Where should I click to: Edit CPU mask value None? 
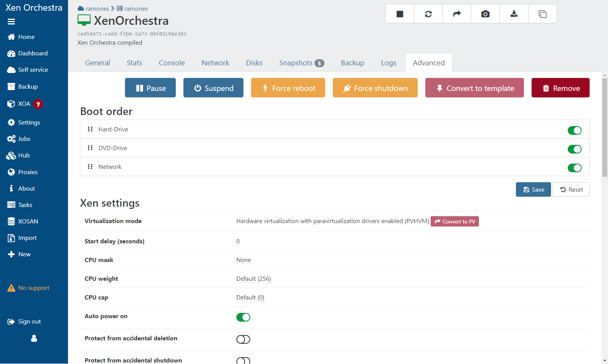244,260
